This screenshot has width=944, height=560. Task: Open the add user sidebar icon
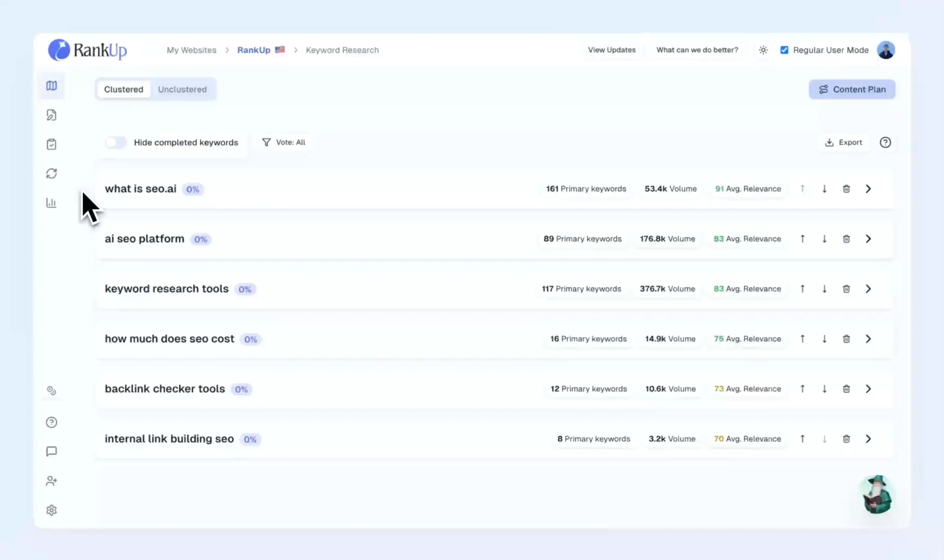[x=52, y=481]
